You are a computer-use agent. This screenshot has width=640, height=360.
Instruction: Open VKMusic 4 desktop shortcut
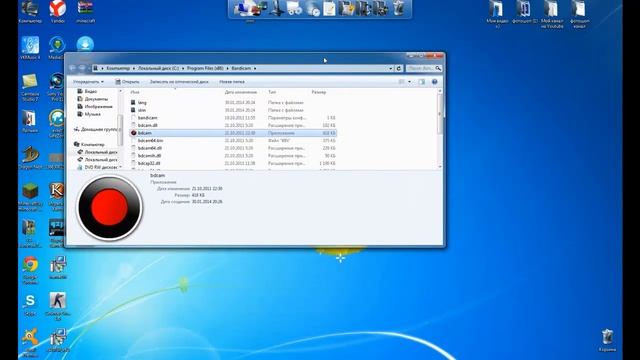click(30, 48)
